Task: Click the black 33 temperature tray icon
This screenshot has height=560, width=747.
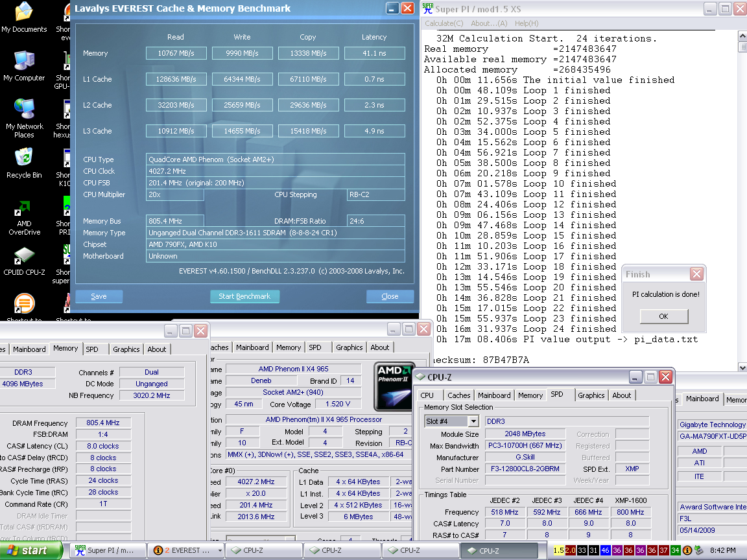Action: (x=582, y=550)
